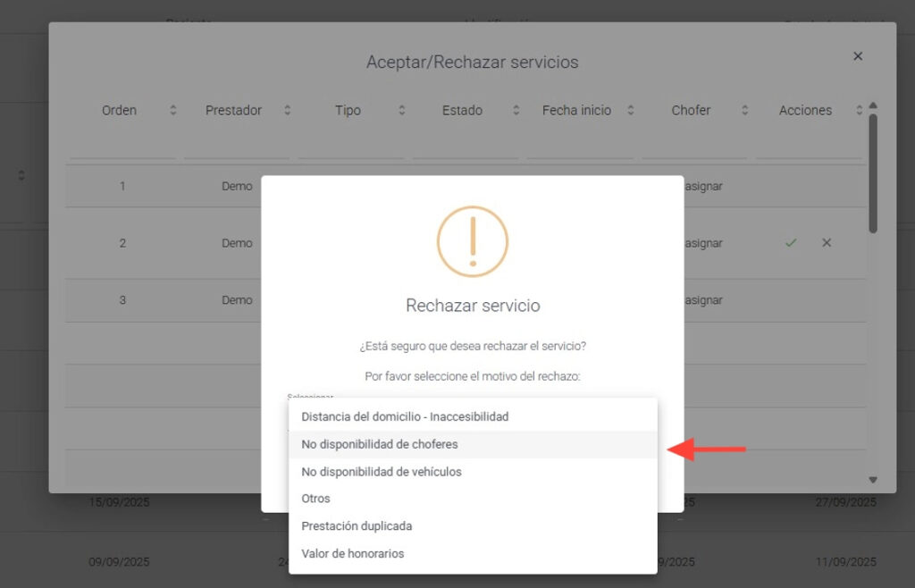Click the Prestador column filter field
The image size is (915, 588).
click(233, 147)
